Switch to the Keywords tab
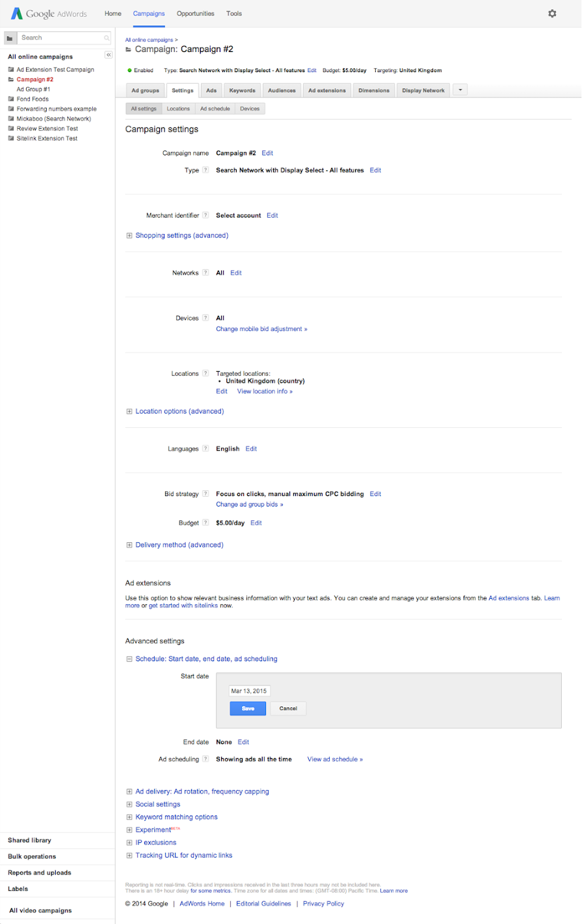This screenshot has width=582, height=924. click(242, 90)
